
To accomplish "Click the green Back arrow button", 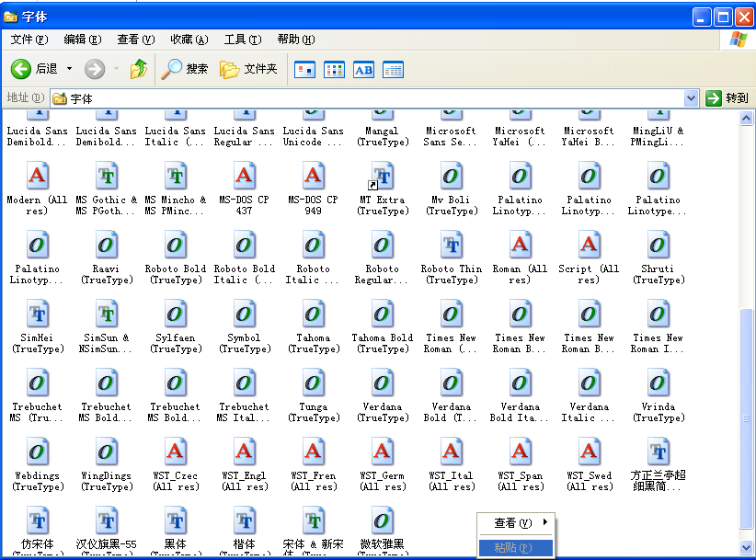I will pyautogui.click(x=21, y=69).
